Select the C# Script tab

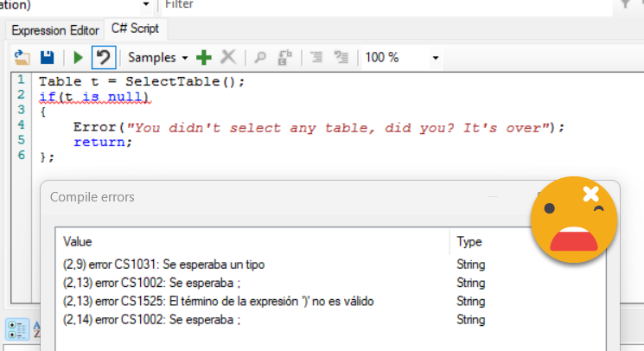coord(135,29)
